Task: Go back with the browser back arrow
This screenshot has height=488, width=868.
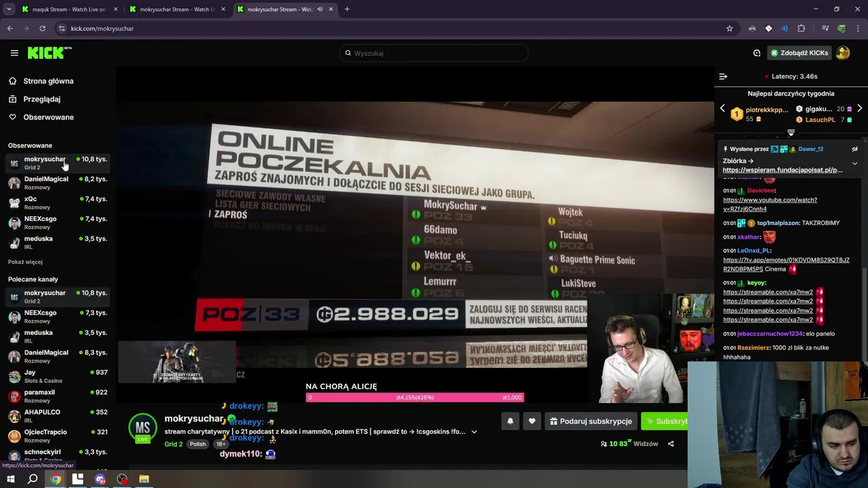Action: (x=9, y=28)
